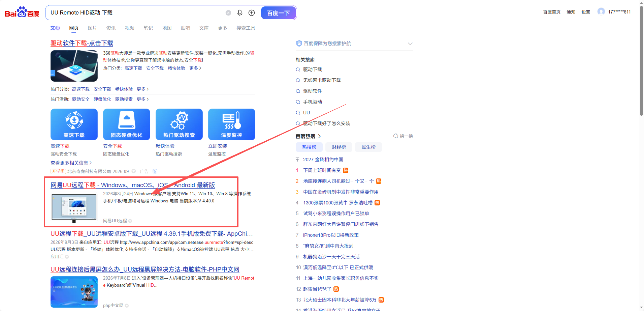
Task: Select the 热搜榜 tab
Action: pyautogui.click(x=309, y=147)
